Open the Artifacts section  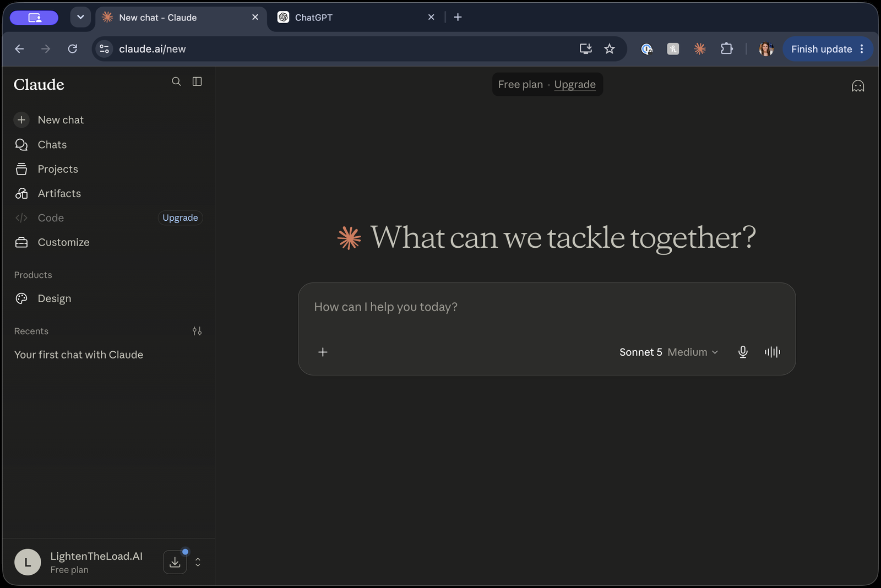pos(108,193)
